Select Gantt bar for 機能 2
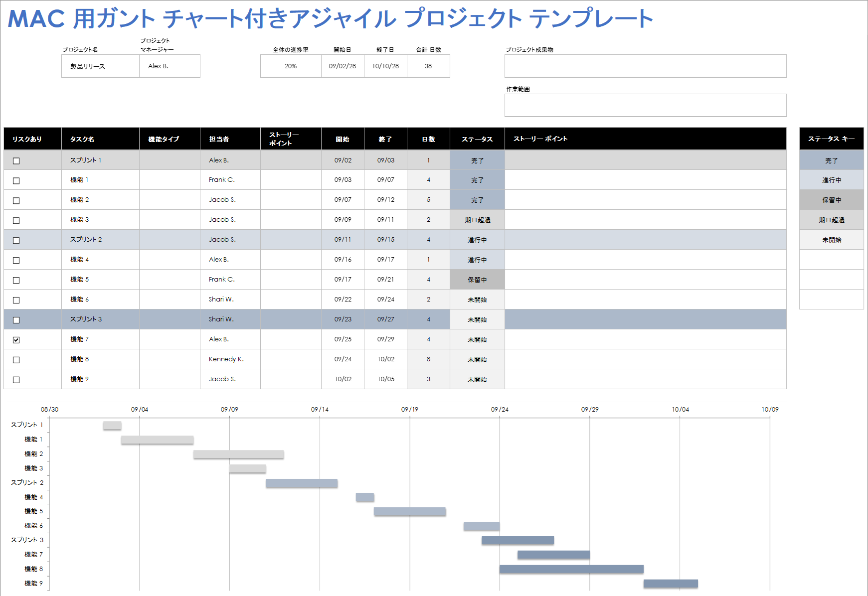The image size is (868, 596). point(238,454)
